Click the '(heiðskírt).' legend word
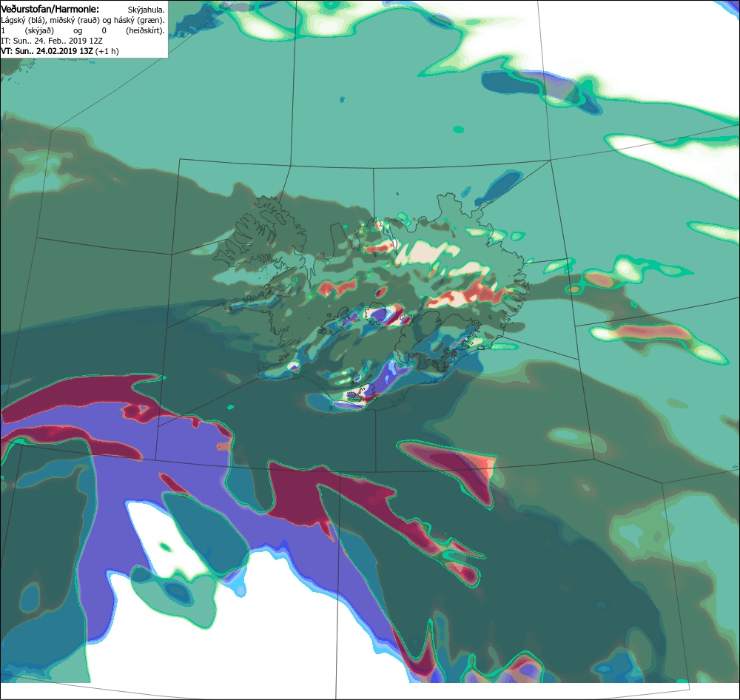The width and height of the screenshot is (740, 700). [x=145, y=30]
